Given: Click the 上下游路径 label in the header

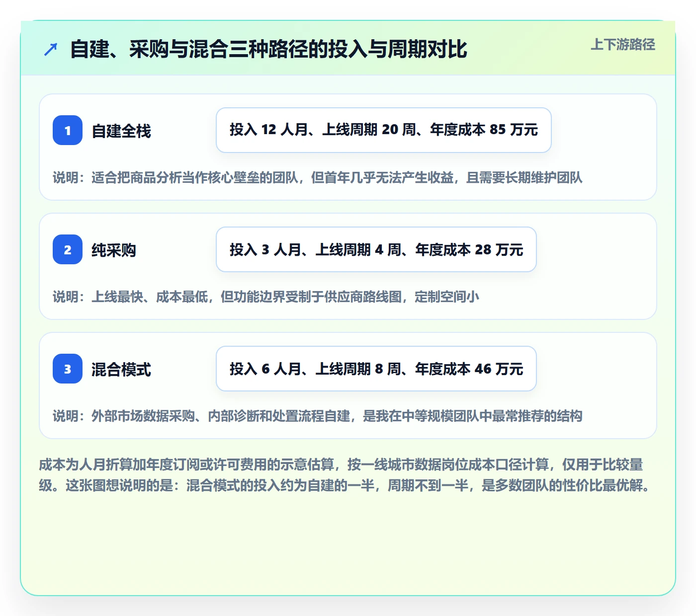Looking at the screenshot, I should click(623, 45).
